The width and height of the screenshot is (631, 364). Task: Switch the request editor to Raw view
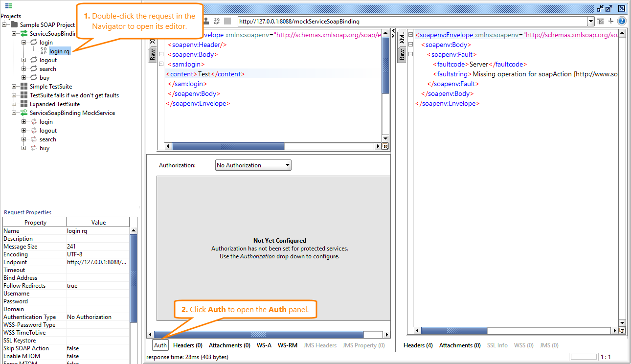click(x=152, y=53)
